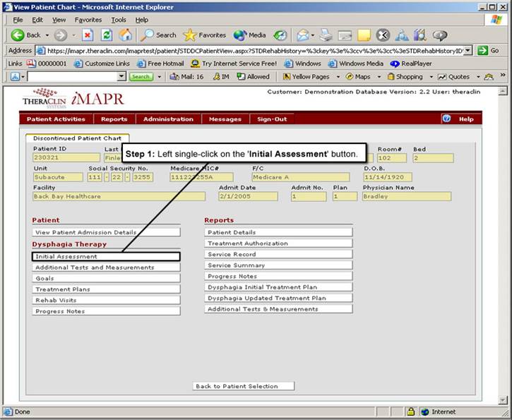Open the Search pane in toolbar

[158, 35]
